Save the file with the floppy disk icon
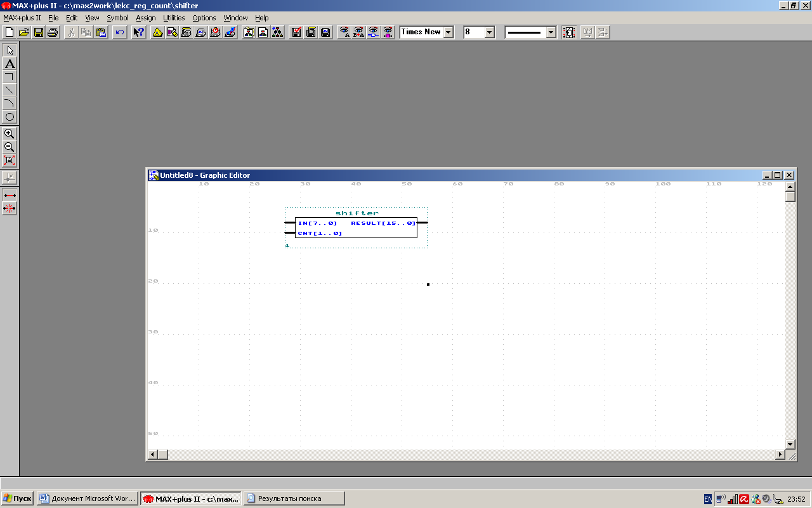The height and width of the screenshot is (508, 812). (x=39, y=32)
